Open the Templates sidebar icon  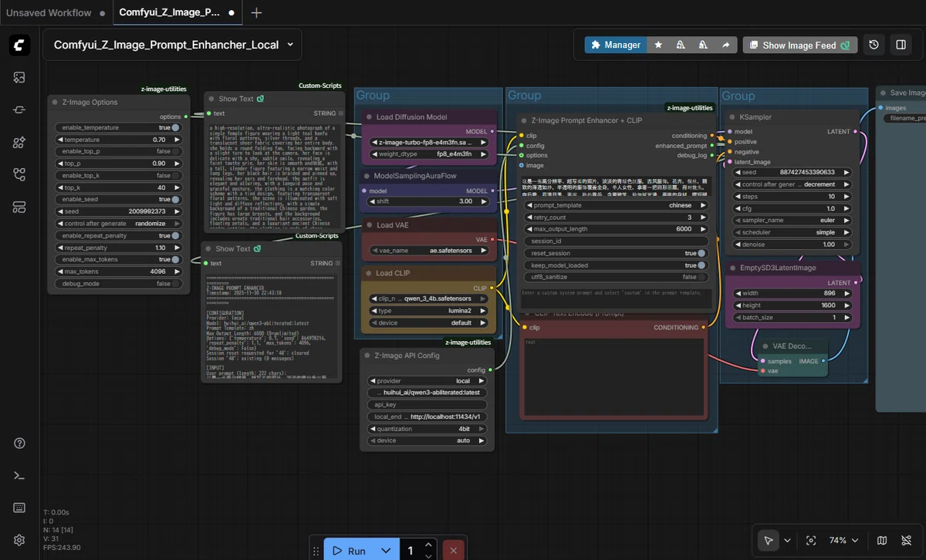[19, 207]
